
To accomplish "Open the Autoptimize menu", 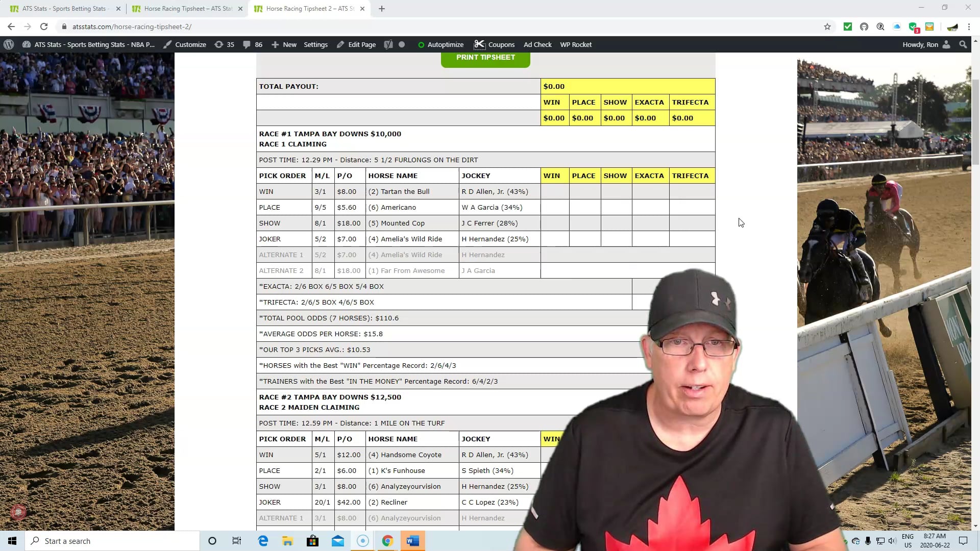I will pyautogui.click(x=440, y=44).
